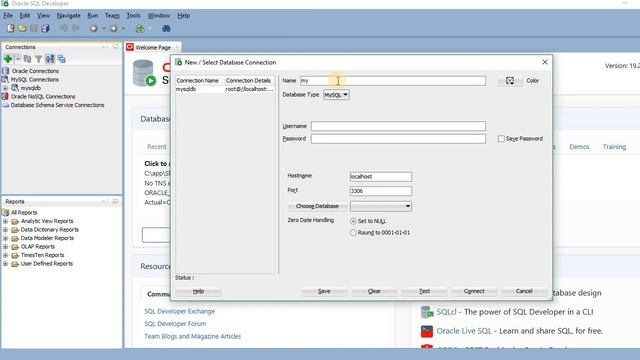
Task: Minimize the Connections panel with its restore icon
Action: [115, 47]
